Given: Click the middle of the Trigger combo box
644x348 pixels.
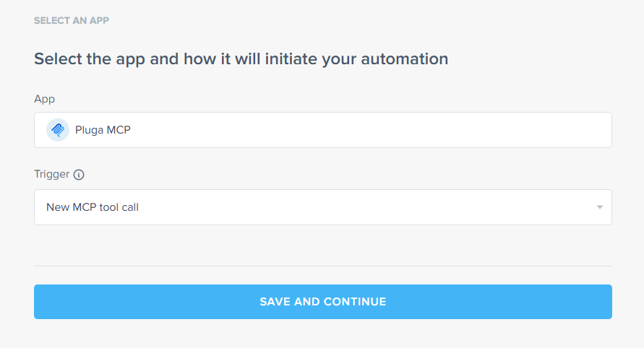Looking at the screenshot, I should tap(323, 207).
